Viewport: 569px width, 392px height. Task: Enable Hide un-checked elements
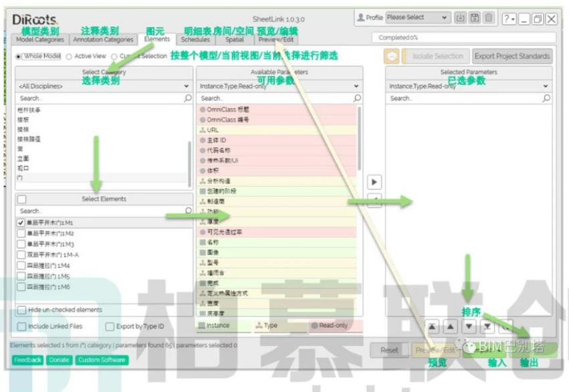(22, 310)
